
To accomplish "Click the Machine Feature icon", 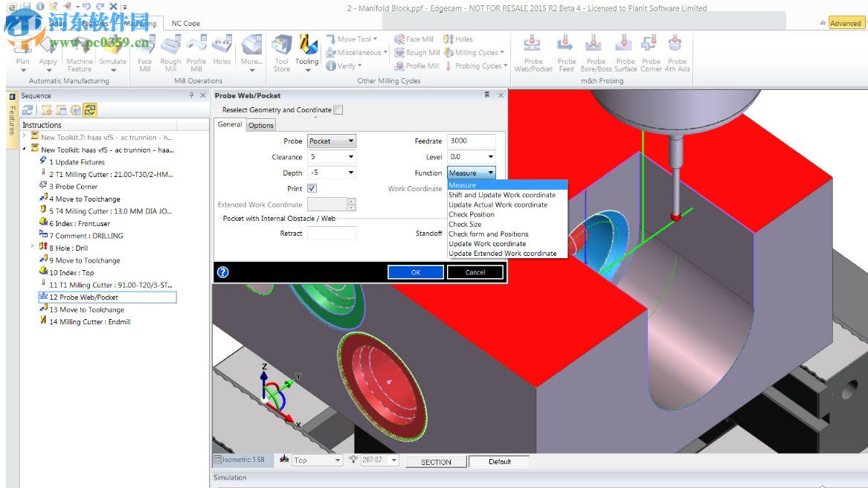I will 80,53.
